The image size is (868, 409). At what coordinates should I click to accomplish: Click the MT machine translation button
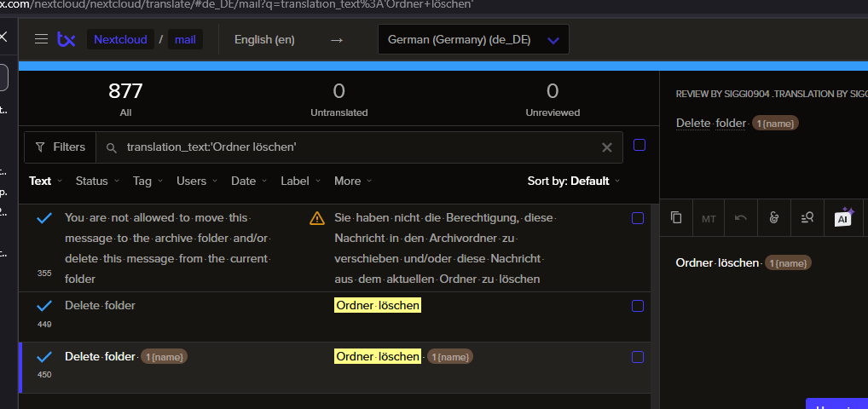[709, 218]
